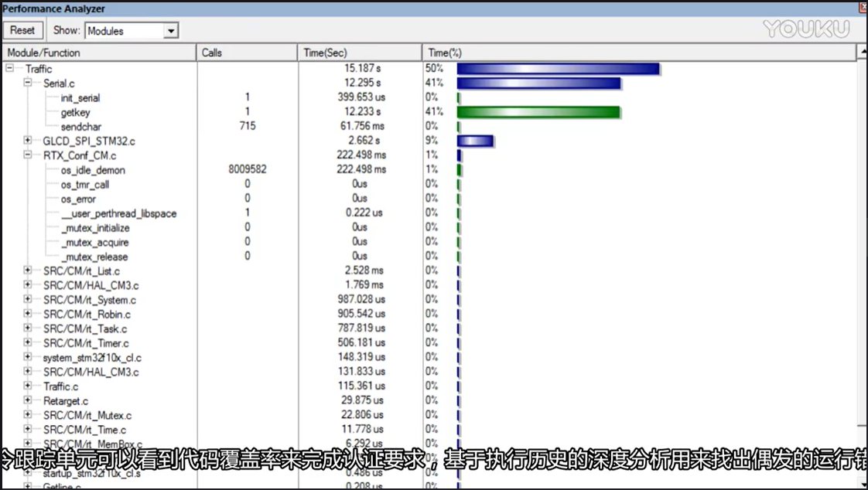868x490 pixels.
Task: Collapse the Serial.c tree node
Action: pos(27,83)
